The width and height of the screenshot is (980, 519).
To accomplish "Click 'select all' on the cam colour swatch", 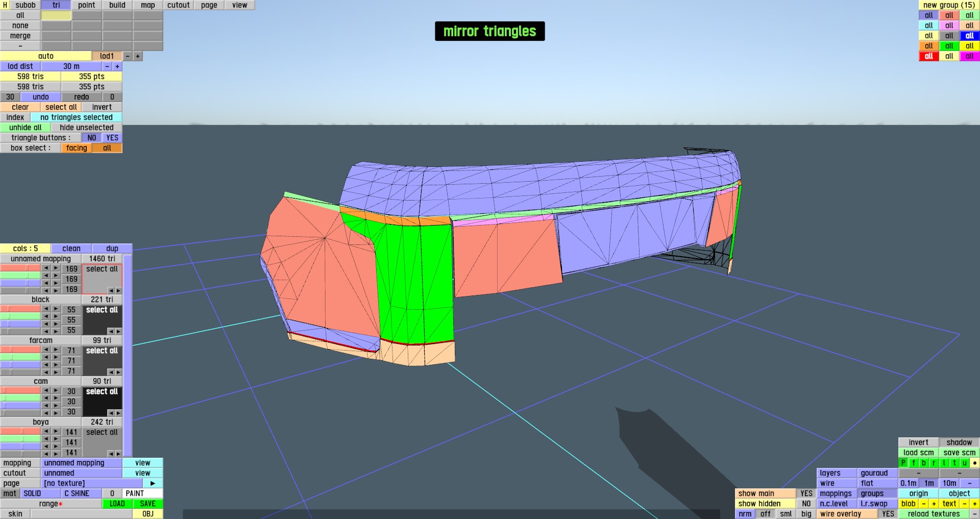I will pos(102,391).
